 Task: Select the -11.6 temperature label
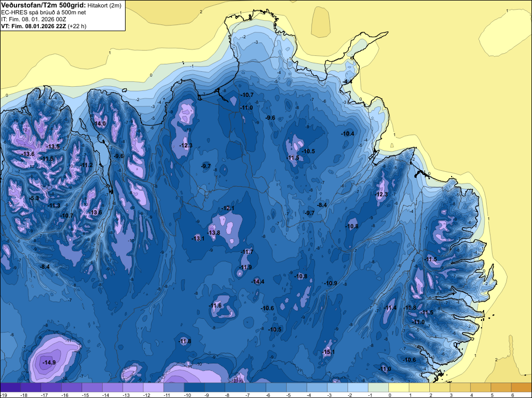click(x=215, y=306)
